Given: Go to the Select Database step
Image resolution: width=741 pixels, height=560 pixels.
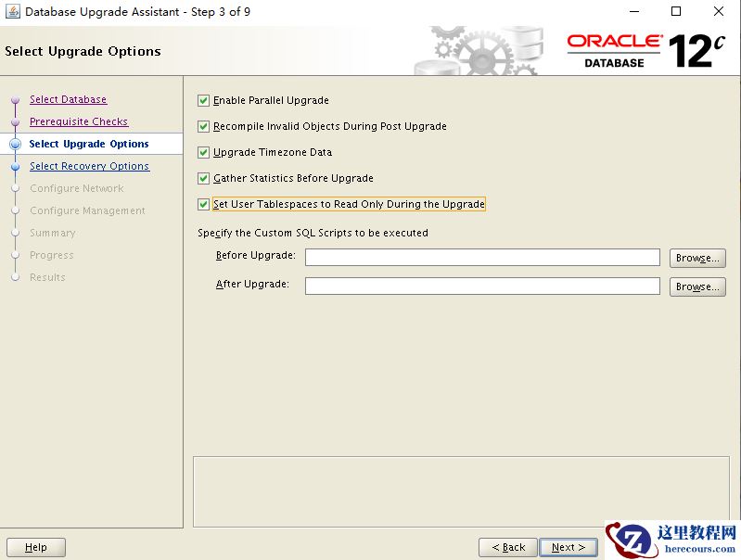Looking at the screenshot, I should tap(68, 99).
